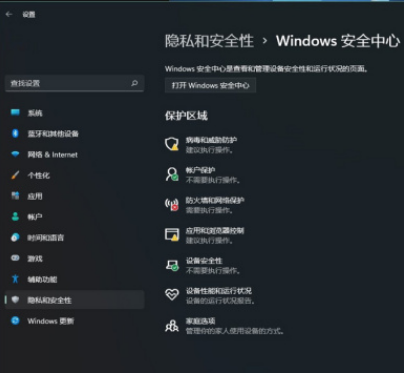Click the Bluetooth icon in sidebar
Viewport: 404px width, 373px height.
(15, 133)
